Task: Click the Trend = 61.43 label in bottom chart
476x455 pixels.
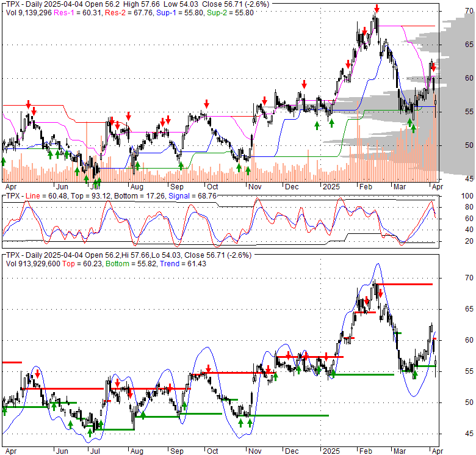Action: click(182, 264)
